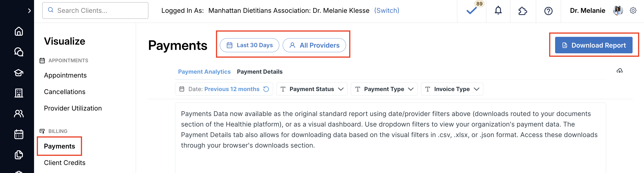
Task: Click the puzzle piece integrations icon
Action: [x=522, y=11]
